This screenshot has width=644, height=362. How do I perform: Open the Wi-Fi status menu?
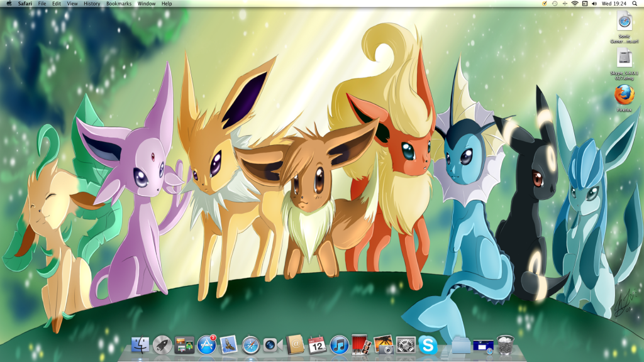[575, 4]
